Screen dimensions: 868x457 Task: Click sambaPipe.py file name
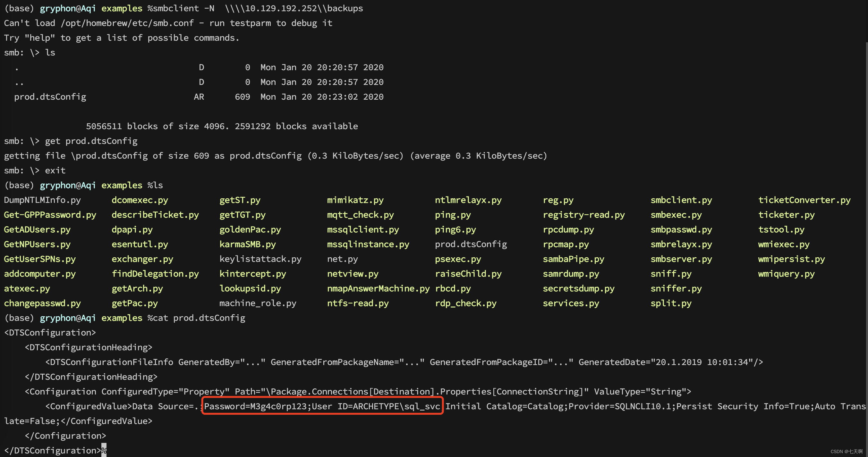click(574, 259)
